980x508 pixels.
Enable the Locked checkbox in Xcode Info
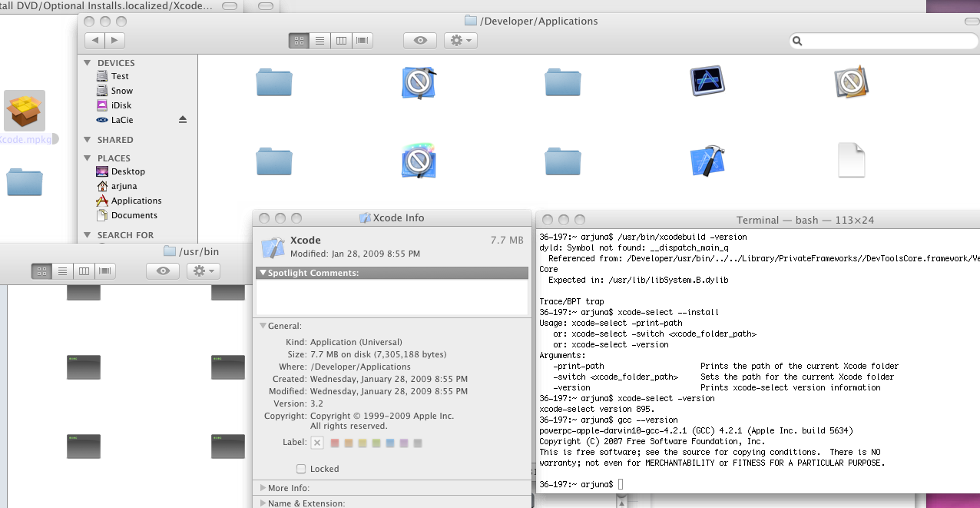click(301, 469)
